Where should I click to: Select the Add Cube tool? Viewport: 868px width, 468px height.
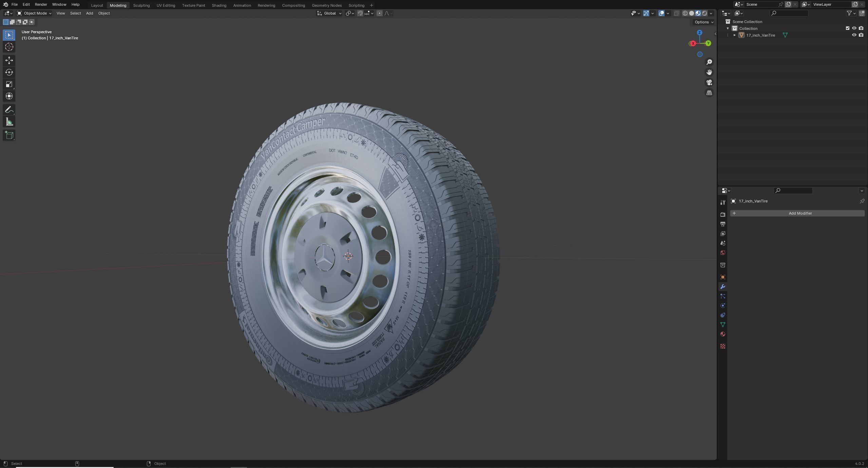click(x=9, y=135)
